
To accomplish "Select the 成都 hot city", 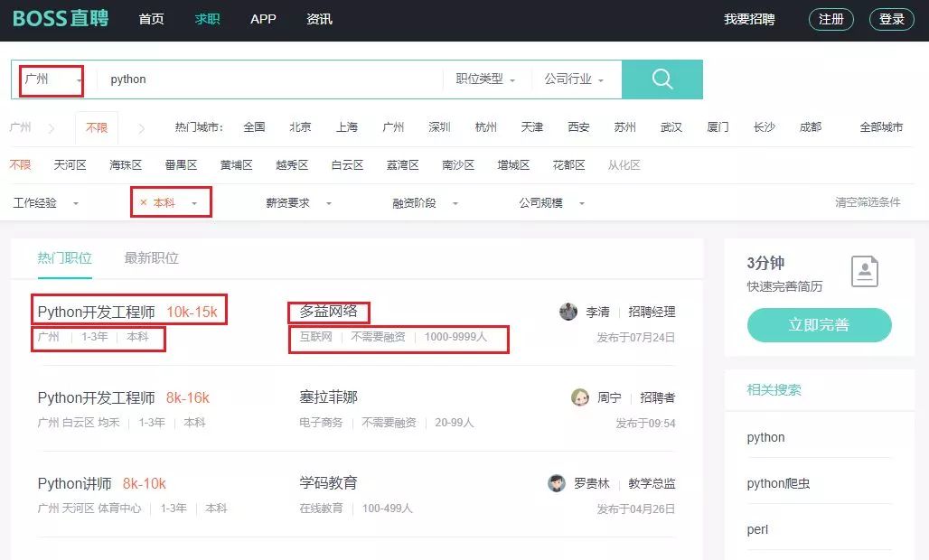I will 811,127.
